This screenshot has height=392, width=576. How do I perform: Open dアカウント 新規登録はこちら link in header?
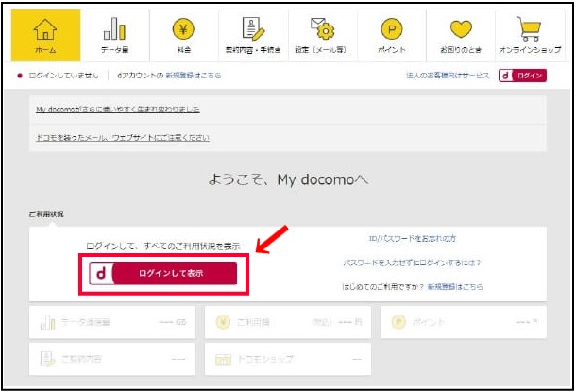click(x=194, y=76)
